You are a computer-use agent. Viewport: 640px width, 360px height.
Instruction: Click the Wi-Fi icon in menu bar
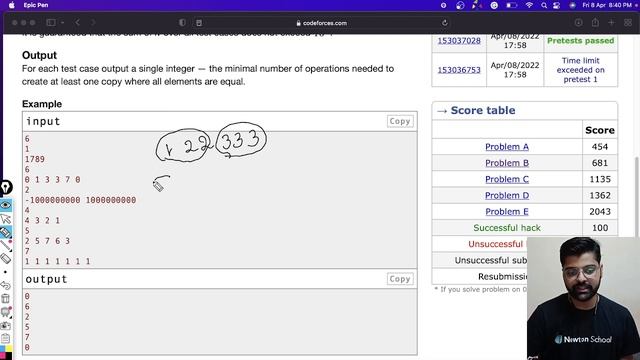tap(529, 5)
